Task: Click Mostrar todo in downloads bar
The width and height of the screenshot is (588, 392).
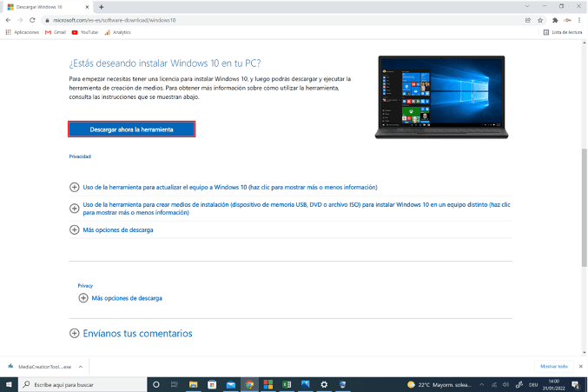Action: click(x=553, y=366)
